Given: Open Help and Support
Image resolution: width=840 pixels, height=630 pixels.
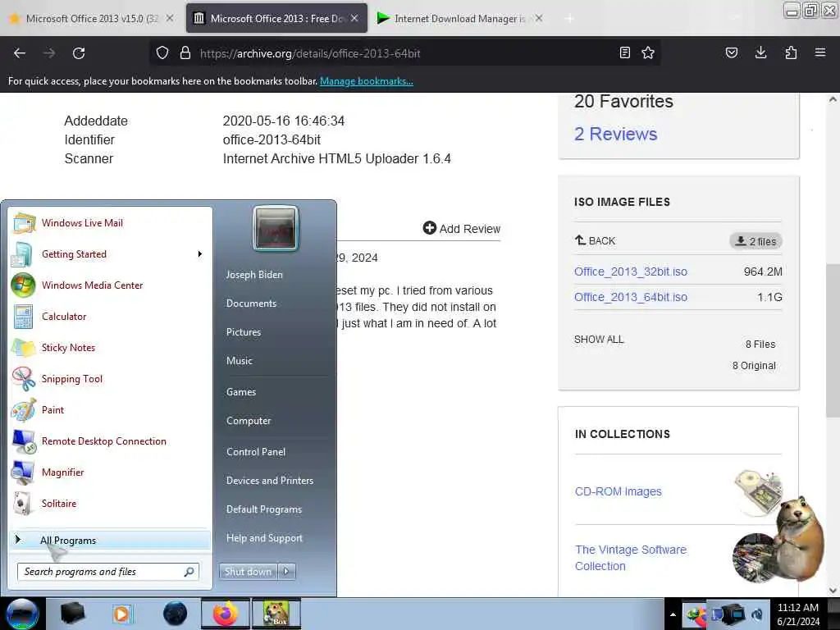Looking at the screenshot, I should 264,538.
